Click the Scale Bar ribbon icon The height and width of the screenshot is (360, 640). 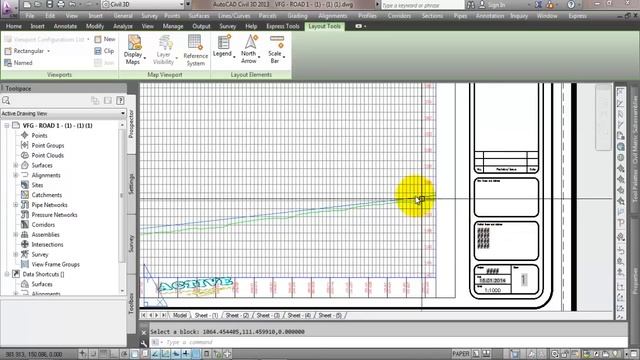(x=277, y=42)
